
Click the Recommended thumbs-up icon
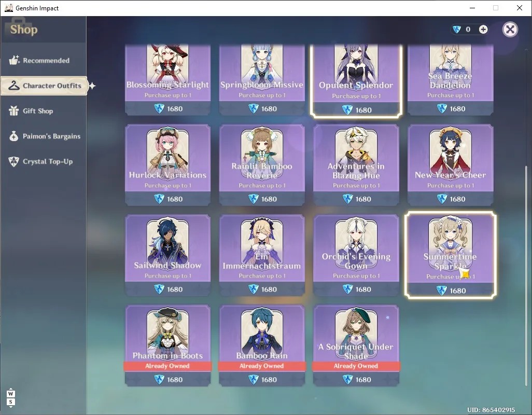14,60
